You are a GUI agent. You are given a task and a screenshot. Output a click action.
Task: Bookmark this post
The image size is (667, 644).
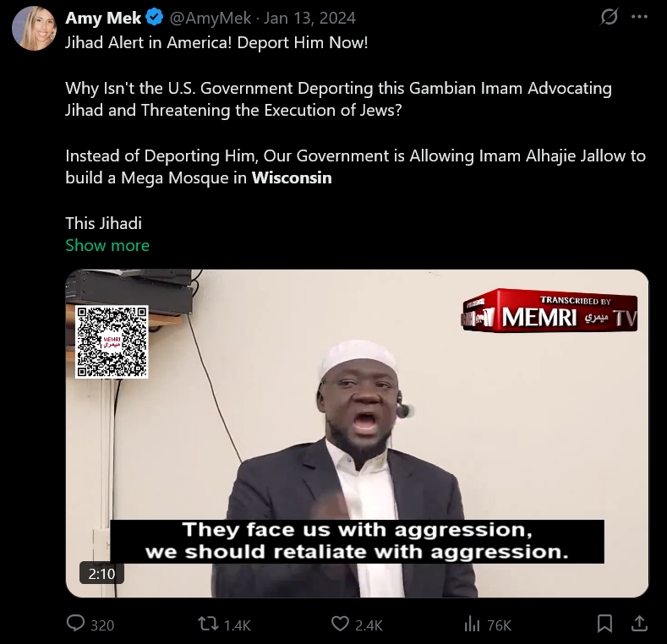(604, 624)
